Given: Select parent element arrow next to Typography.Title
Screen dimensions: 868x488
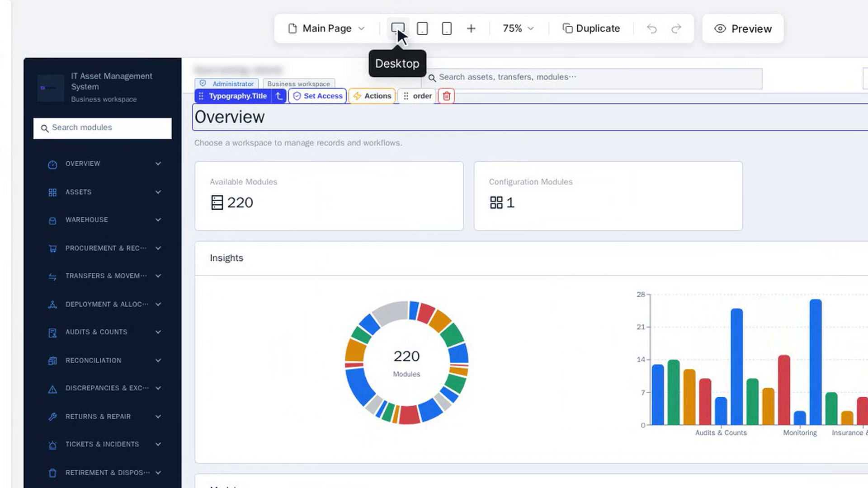Looking at the screenshot, I should tap(279, 96).
